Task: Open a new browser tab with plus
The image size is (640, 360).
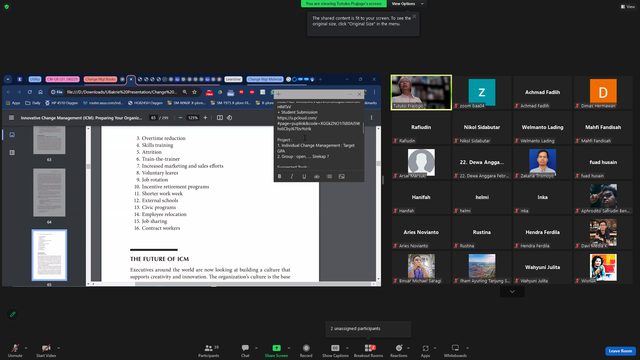Action: pos(320,79)
